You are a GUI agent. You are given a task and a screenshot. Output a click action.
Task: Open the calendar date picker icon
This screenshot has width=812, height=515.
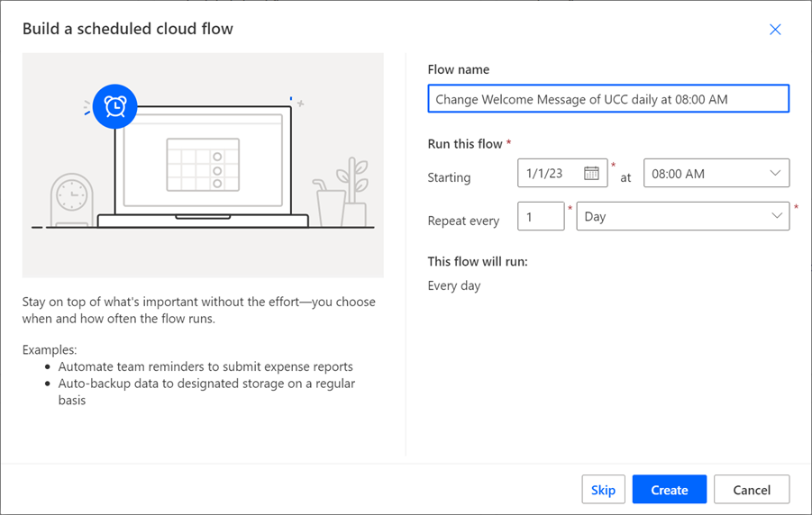click(x=591, y=174)
